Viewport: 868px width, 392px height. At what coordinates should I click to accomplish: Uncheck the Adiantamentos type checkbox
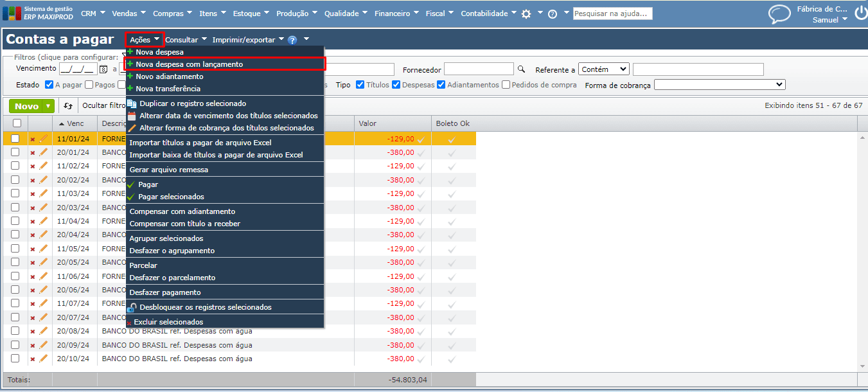click(x=441, y=84)
